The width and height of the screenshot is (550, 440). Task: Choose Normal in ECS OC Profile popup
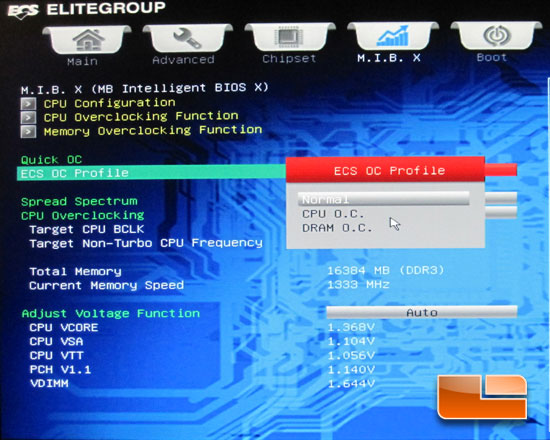(384, 199)
